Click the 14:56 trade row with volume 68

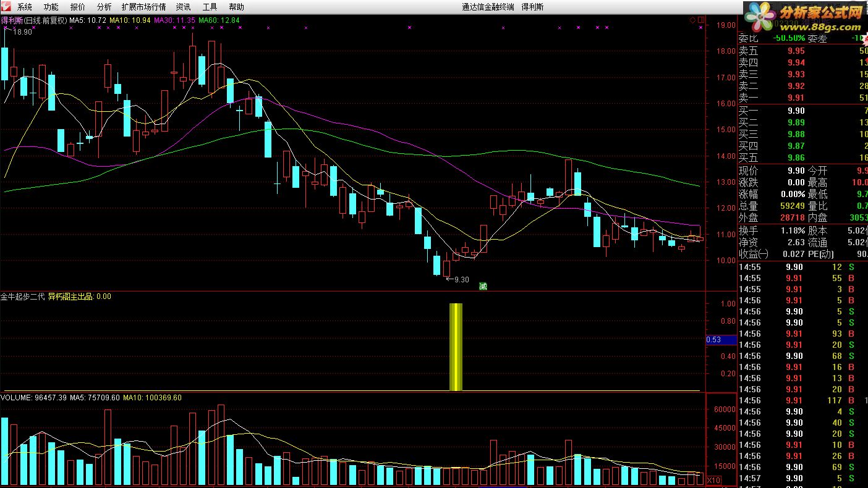[x=803, y=356]
